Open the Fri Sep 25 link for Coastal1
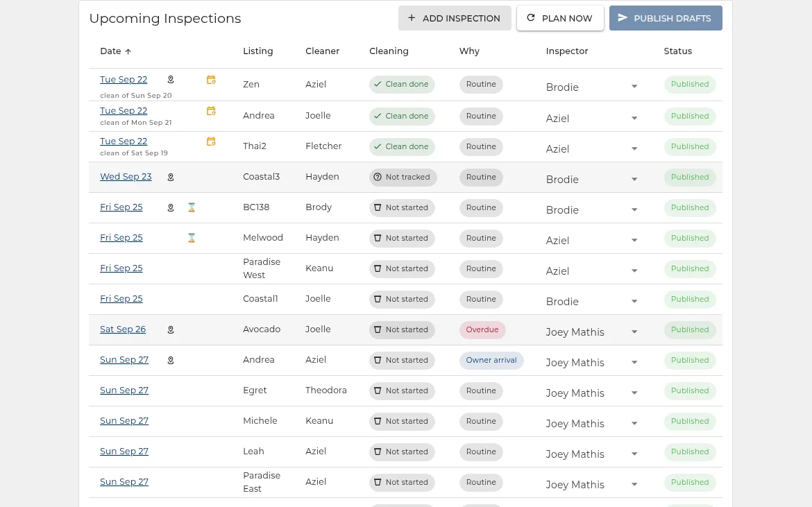Image resolution: width=812 pixels, height=507 pixels. 121,298
